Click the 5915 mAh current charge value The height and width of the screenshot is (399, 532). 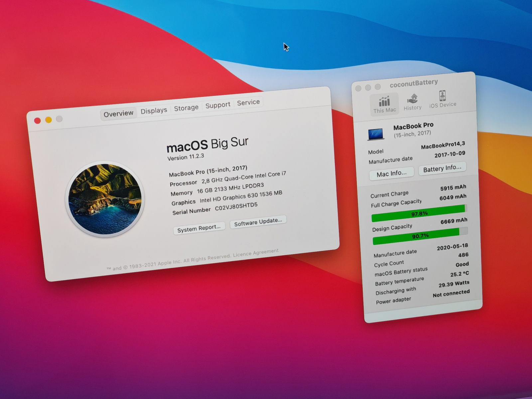(x=453, y=188)
